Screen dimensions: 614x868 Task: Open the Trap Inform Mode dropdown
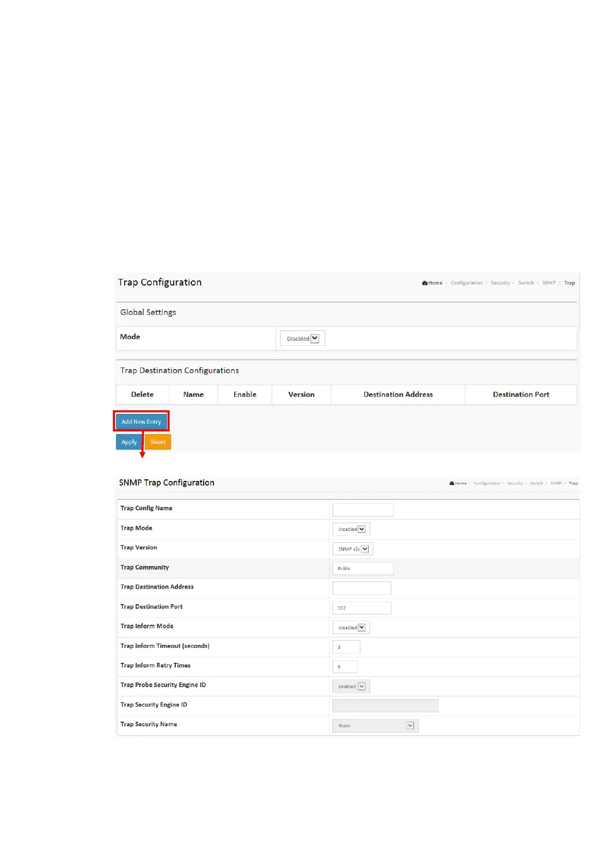352,627
